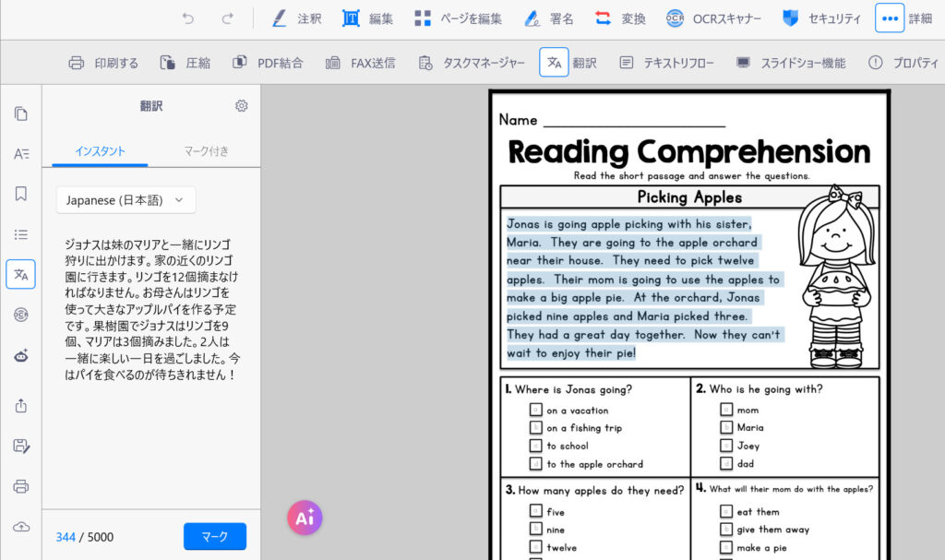Viewport: 945px width, 560px height.
Task: Open the AI robot sidebar icon
Action: point(21,356)
